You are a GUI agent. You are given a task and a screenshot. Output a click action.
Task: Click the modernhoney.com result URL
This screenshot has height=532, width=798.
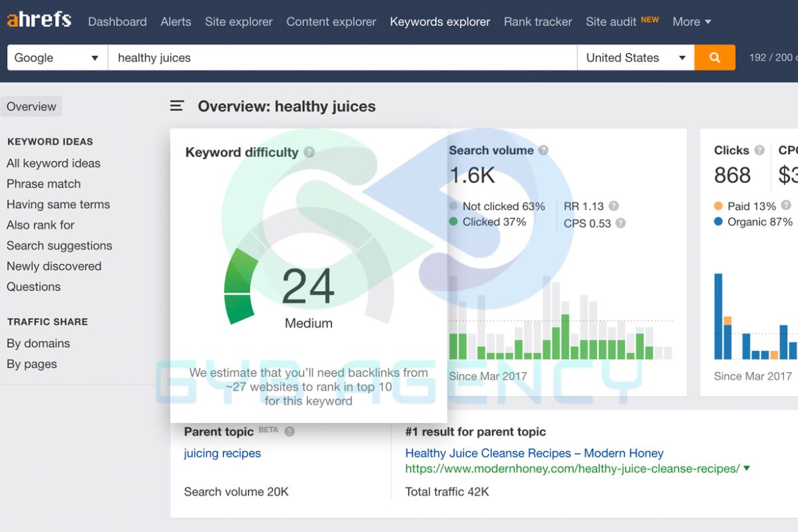(573, 468)
